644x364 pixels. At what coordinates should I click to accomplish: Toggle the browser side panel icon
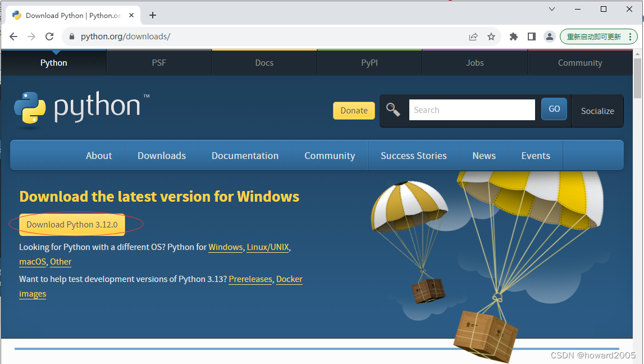click(532, 37)
